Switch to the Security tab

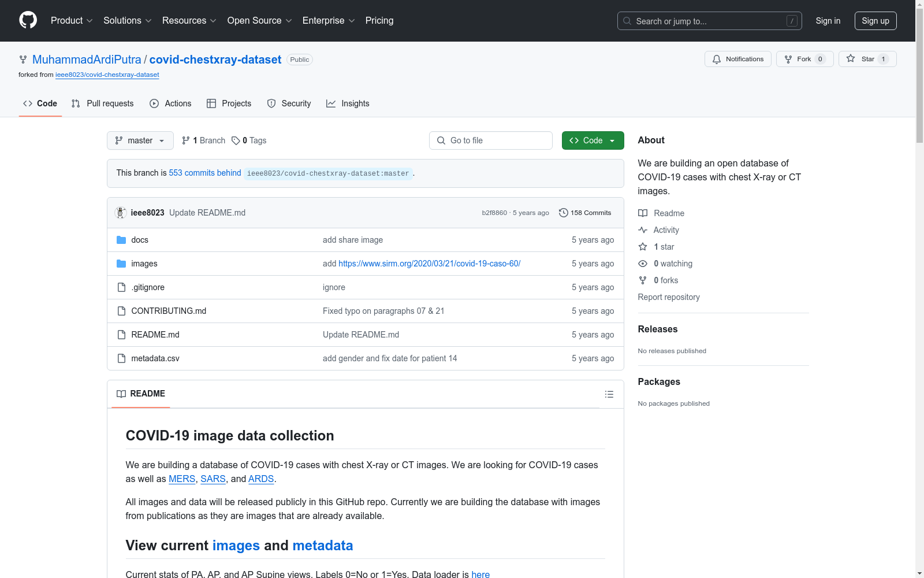[x=289, y=103]
